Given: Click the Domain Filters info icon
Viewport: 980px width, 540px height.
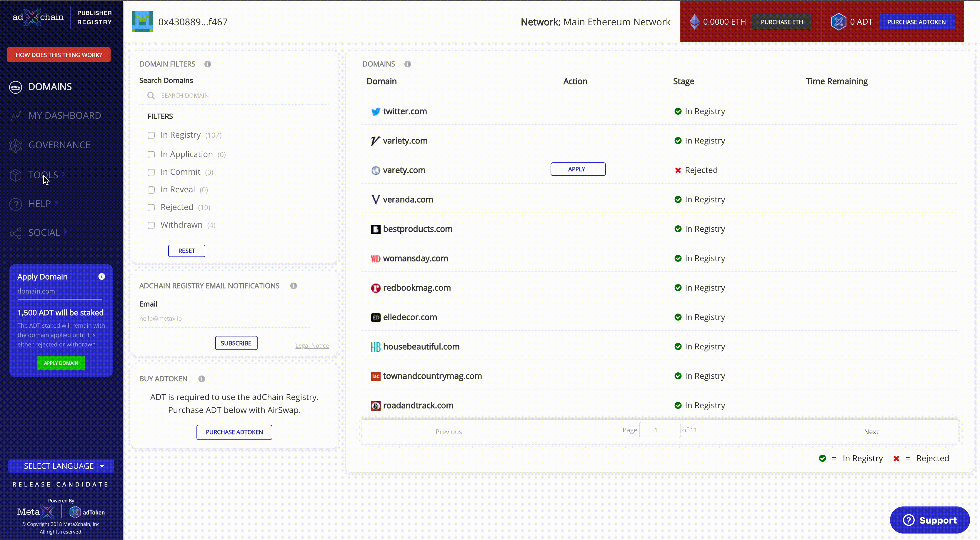Looking at the screenshot, I should (207, 64).
